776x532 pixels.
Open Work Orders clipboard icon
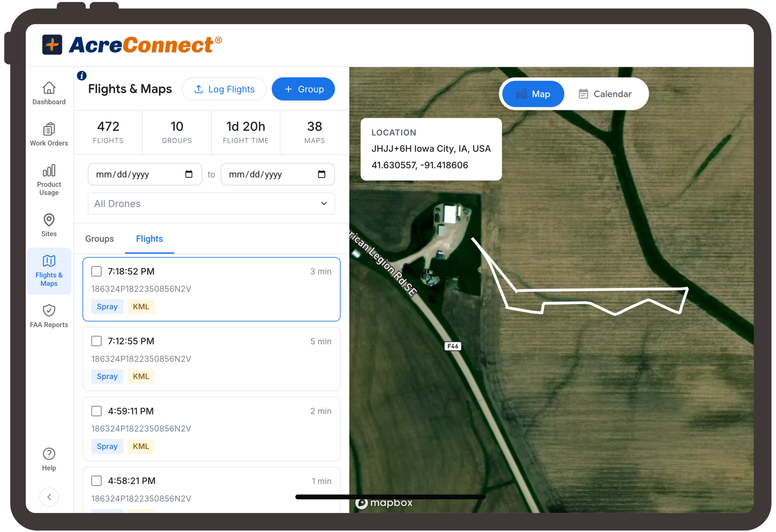click(x=49, y=129)
